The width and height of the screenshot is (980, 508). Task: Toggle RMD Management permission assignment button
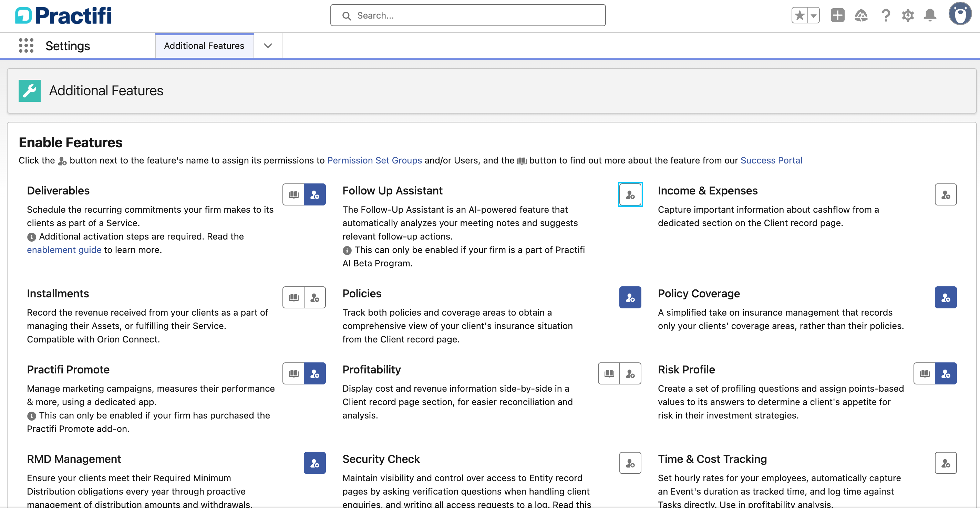click(314, 463)
